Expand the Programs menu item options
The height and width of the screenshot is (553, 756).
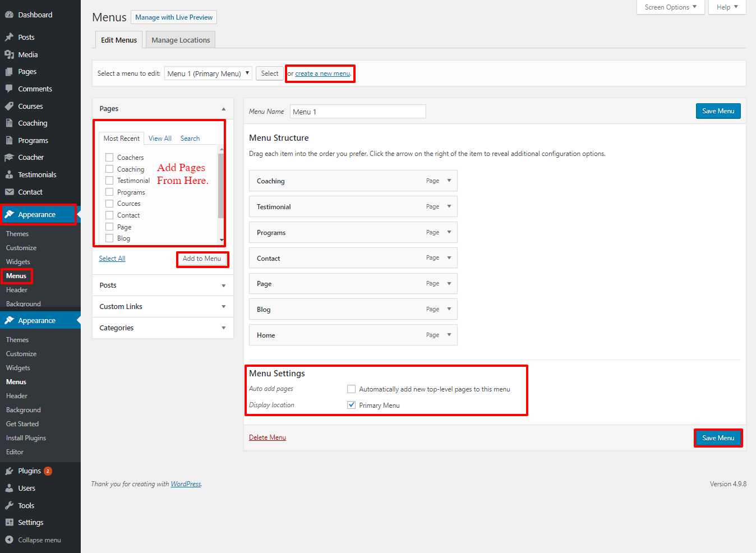pos(449,232)
